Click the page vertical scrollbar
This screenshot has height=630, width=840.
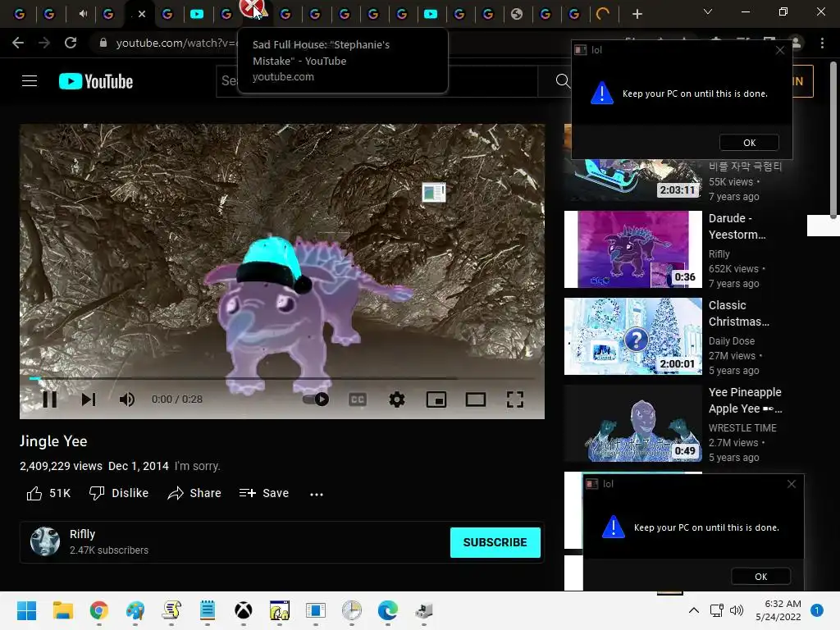click(833, 140)
